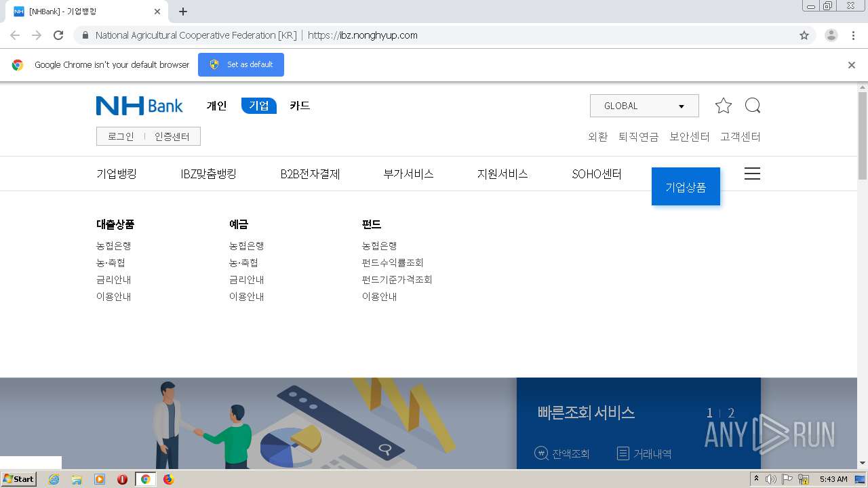Open the file explorer from the taskbar
The height and width of the screenshot is (488, 868).
click(77, 479)
